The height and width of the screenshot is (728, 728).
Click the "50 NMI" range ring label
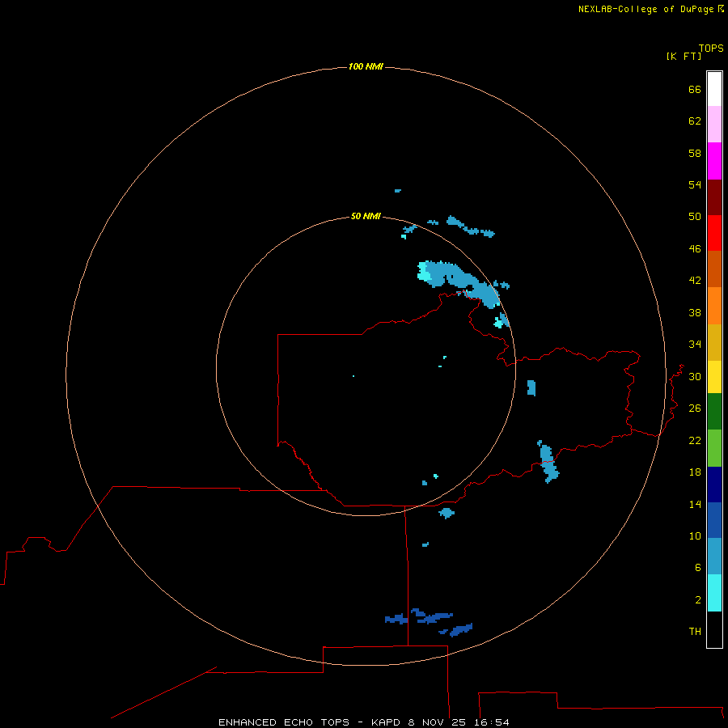366,216
